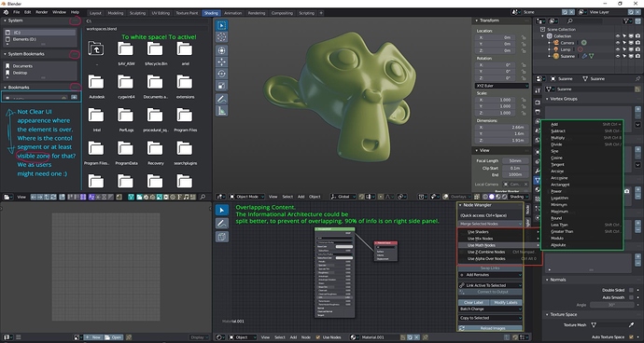Click the Tool settings tab in Properties
644x343 pixels.
pos(538,90)
